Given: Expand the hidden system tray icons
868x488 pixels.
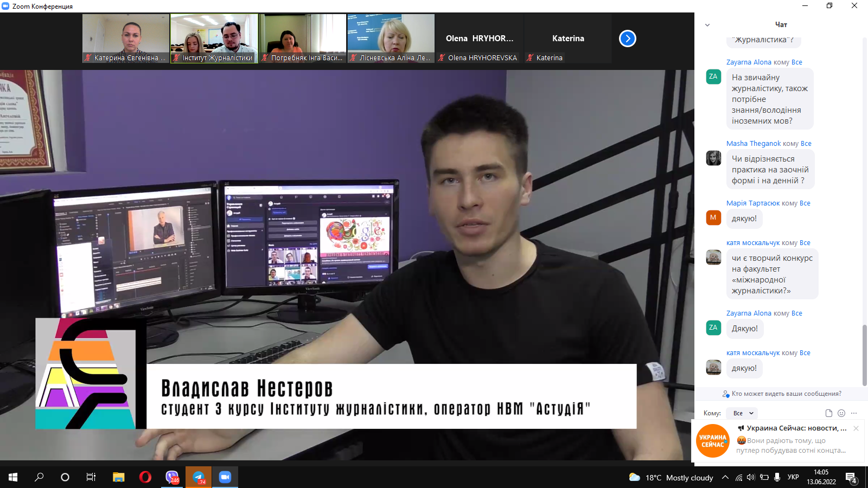Looking at the screenshot, I should (x=725, y=477).
